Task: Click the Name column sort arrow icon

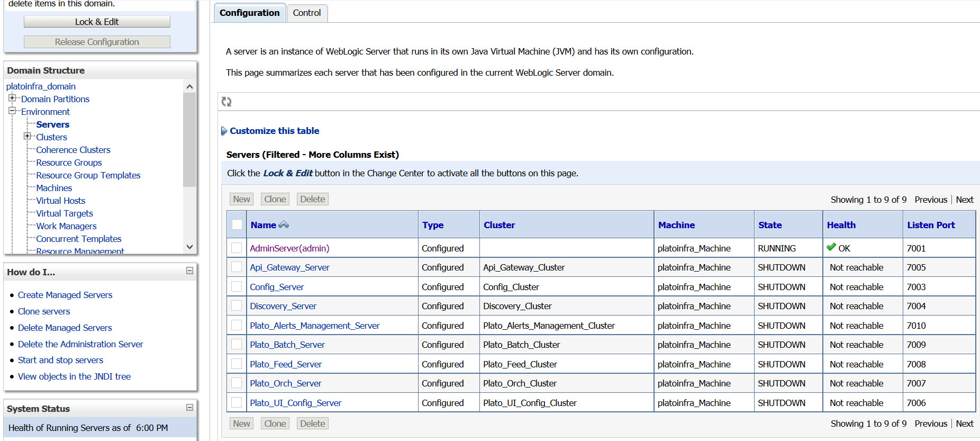Action: coord(284,225)
